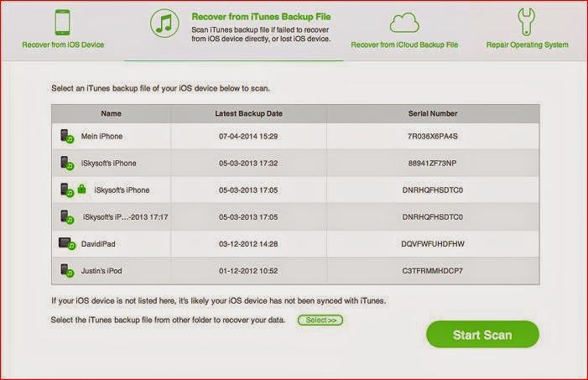Click device icon beside Mein iPhone

[x=67, y=136]
